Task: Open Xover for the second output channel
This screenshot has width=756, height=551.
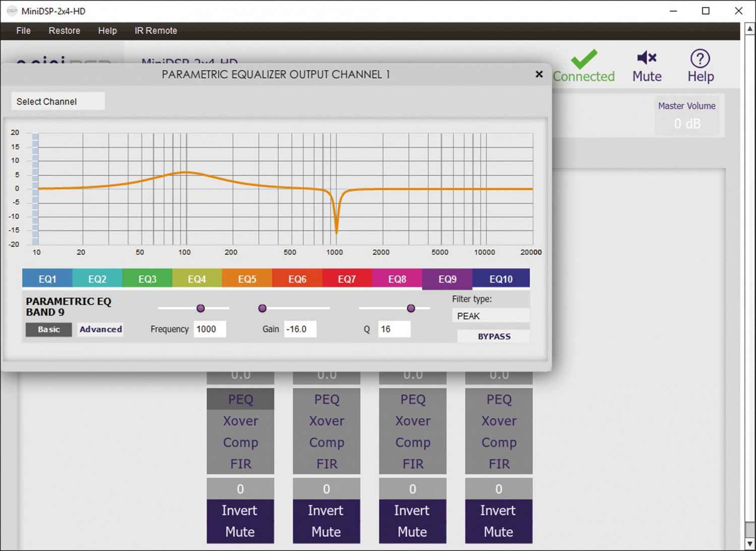Action: [x=327, y=421]
